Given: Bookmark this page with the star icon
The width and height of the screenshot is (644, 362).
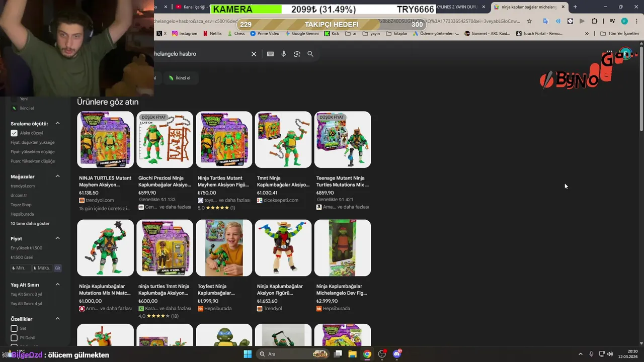Looking at the screenshot, I should pyautogui.click(x=529, y=21).
